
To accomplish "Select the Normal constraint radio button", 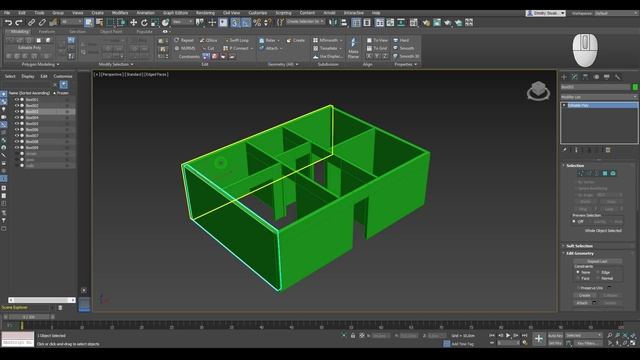I will tap(598, 278).
